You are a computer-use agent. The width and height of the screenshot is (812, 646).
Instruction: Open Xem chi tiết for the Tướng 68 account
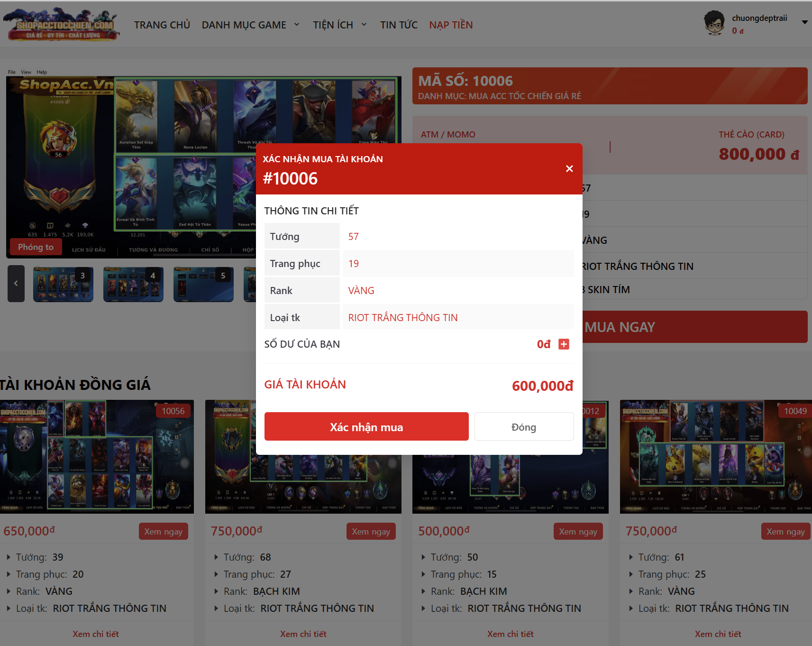pyautogui.click(x=303, y=634)
